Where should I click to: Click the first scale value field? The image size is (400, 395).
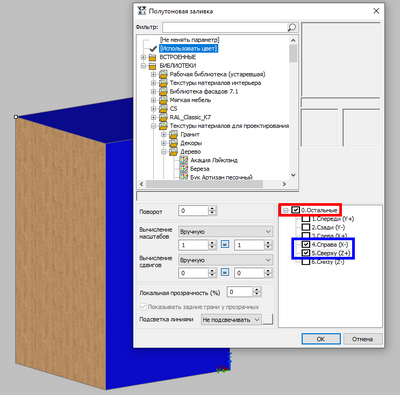pyautogui.click(x=193, y=245)
